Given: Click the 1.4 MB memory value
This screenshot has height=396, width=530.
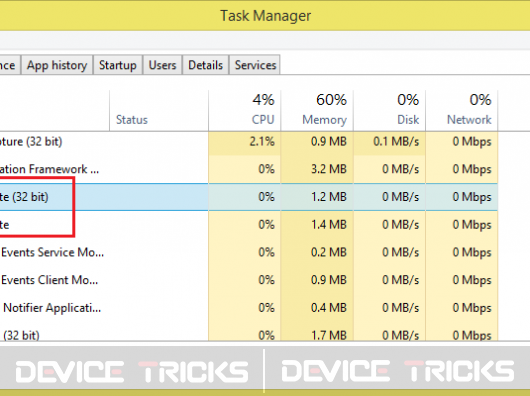Looking at the screenshot, I should (x=329, y=224).
